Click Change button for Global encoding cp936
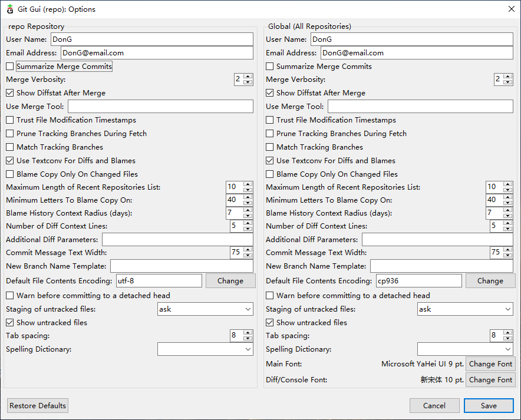521x420 pixels. pyautogui.click(x=490, y=281)
